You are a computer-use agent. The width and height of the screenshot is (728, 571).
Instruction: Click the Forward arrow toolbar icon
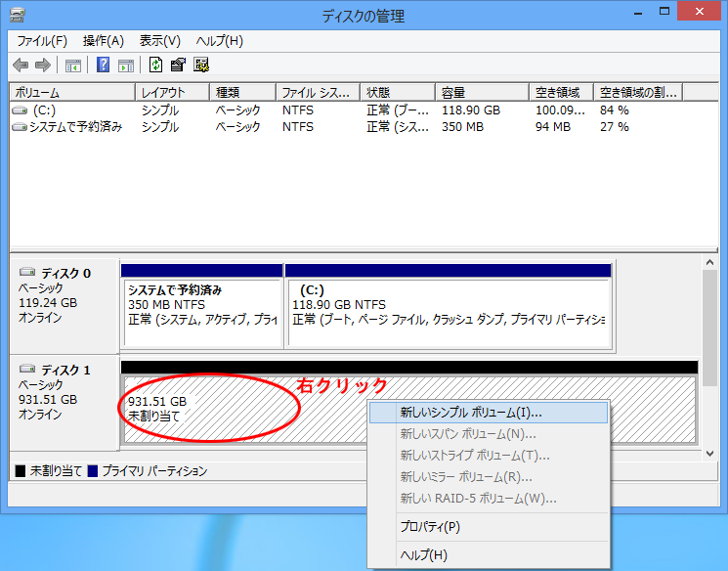[x=42, y=66]
